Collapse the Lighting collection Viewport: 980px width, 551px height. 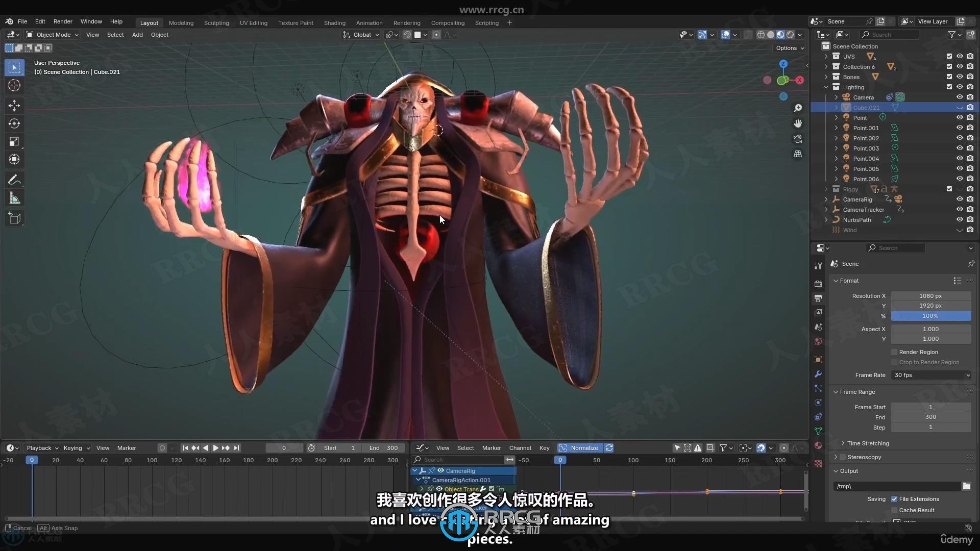pos(826,87)
